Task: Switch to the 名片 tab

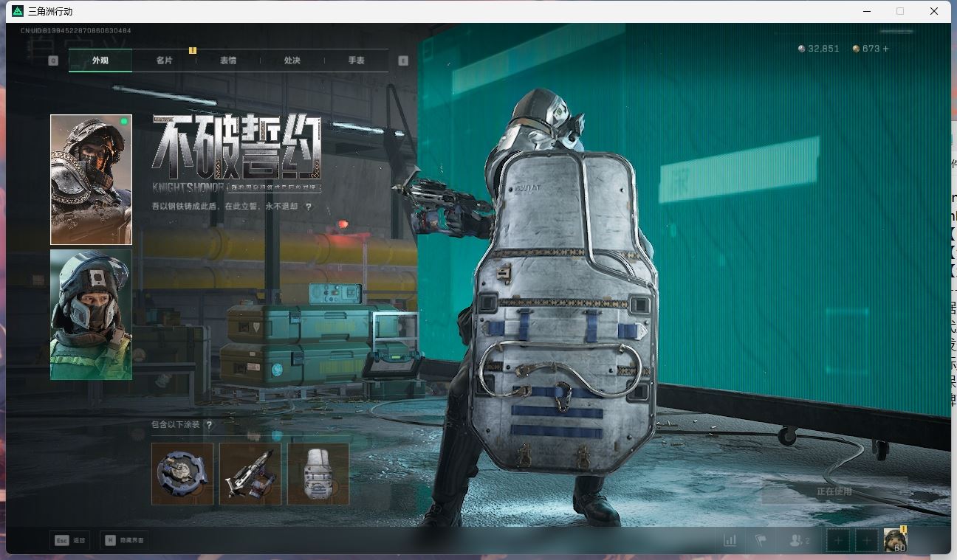Action: (163, 61)
